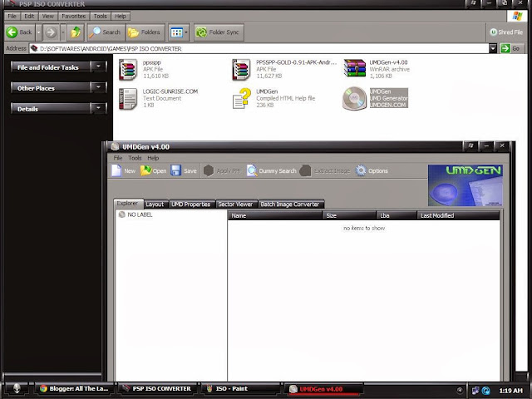
Task: Click Open in UMDGen toolbar
Action: pyautogui.click(x=153, y=170)
